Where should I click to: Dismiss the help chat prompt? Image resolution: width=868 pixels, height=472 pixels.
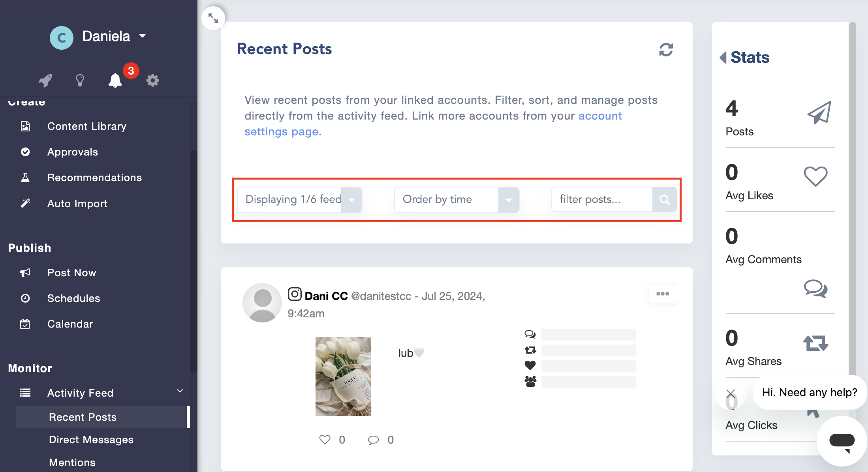pyautogui.click(x=731, y=393)
